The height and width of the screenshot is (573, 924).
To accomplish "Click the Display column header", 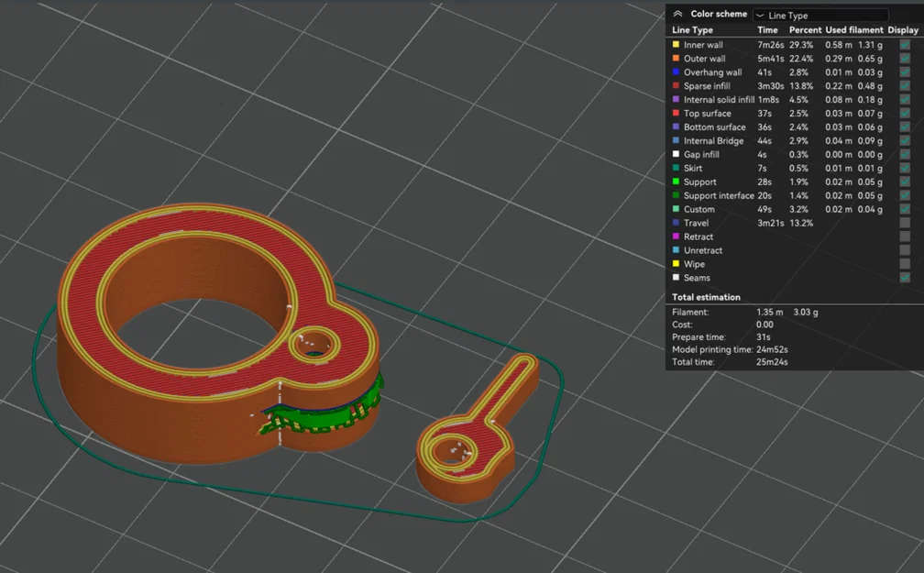I will [x=903, y=30].
